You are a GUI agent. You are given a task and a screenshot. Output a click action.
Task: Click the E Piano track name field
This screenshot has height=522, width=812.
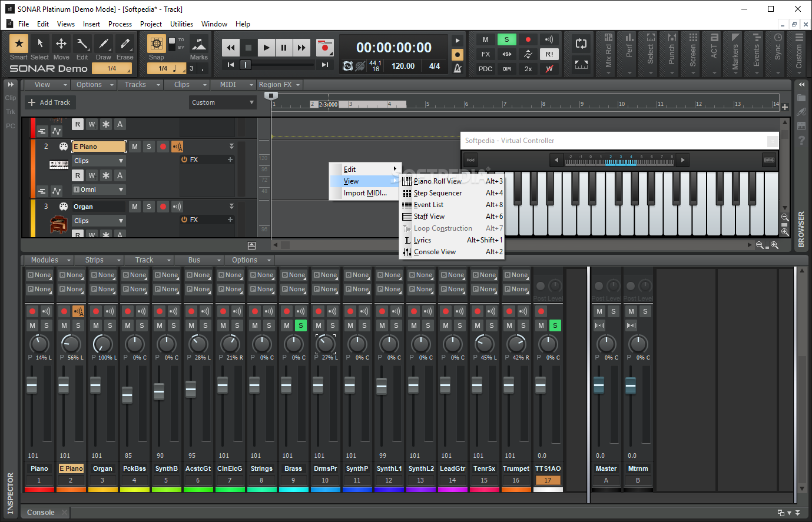point(99,147)
